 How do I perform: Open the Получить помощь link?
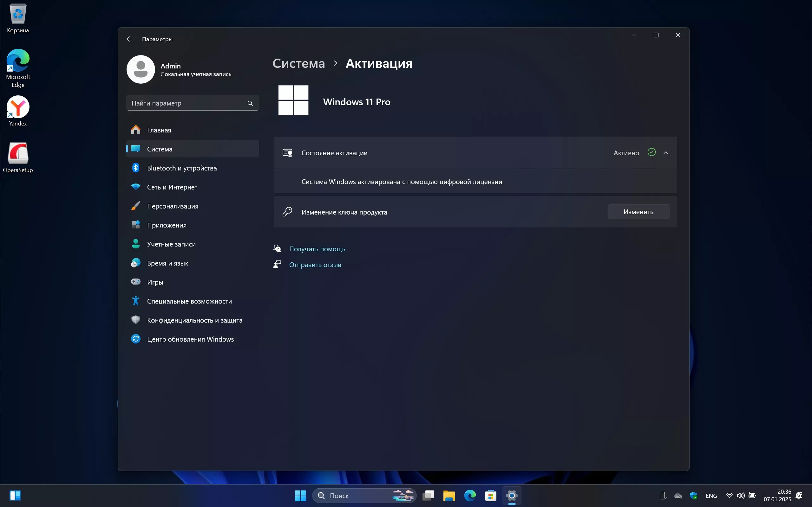(x=317, y=249)
